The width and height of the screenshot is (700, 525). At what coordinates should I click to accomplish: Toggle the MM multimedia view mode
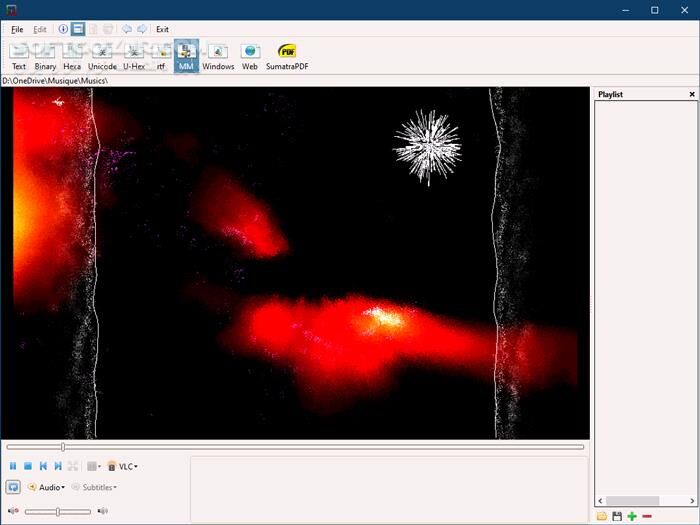pos(186,55)
